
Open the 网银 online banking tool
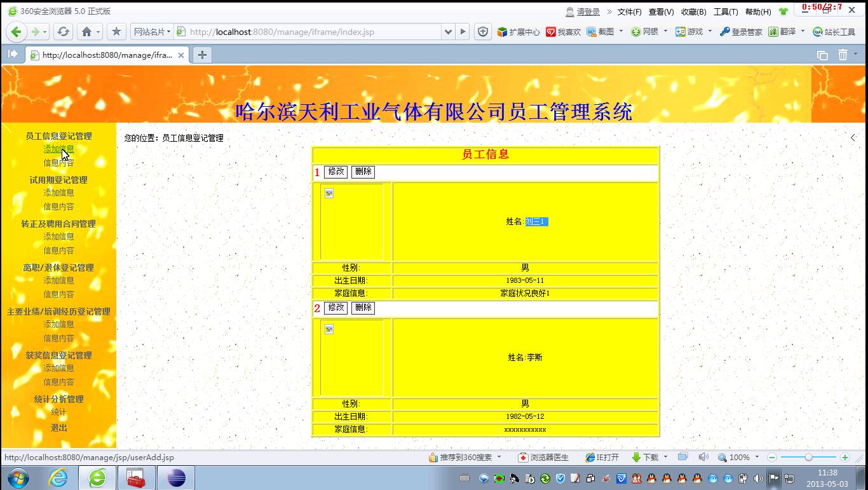coord(644,32)
